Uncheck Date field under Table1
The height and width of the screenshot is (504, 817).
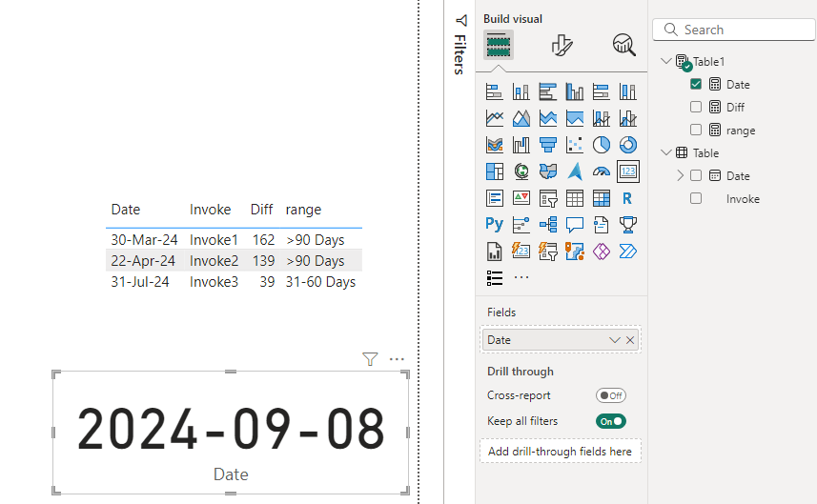696,84
